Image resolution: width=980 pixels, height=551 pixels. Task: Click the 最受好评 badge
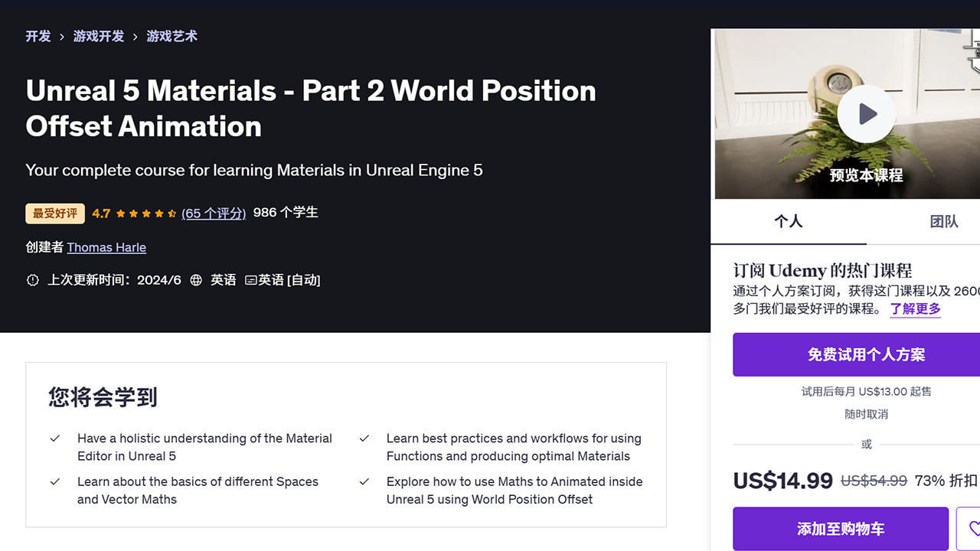click(x=54, y=214)
